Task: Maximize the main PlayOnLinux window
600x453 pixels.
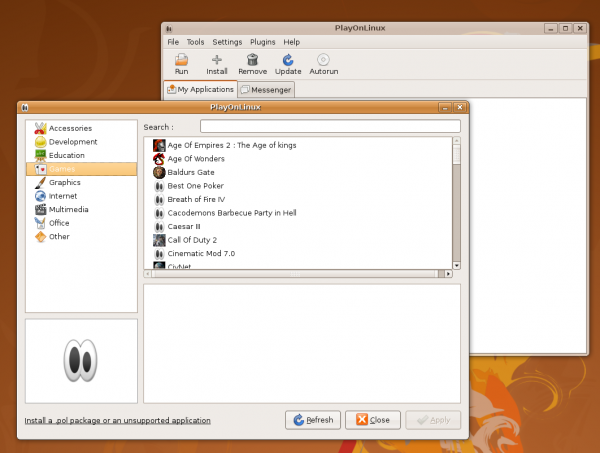Action: click(565, 28)
